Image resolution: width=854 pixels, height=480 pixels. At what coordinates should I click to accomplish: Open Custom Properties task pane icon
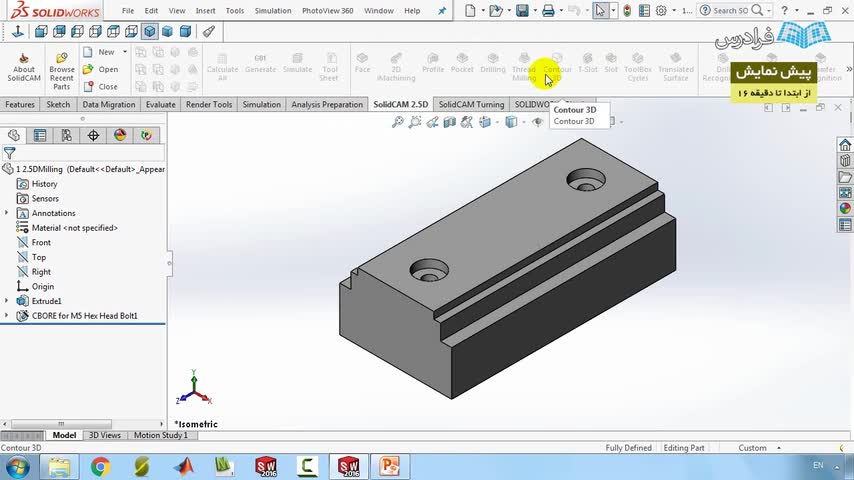point(845,224)
